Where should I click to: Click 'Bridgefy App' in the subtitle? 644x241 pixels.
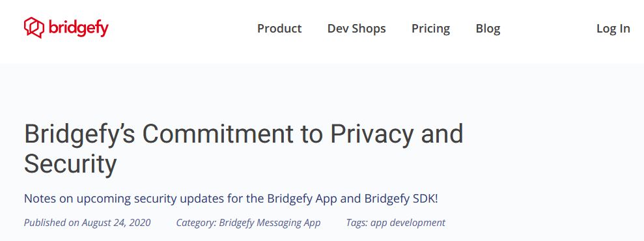click(x=301, y=199)
